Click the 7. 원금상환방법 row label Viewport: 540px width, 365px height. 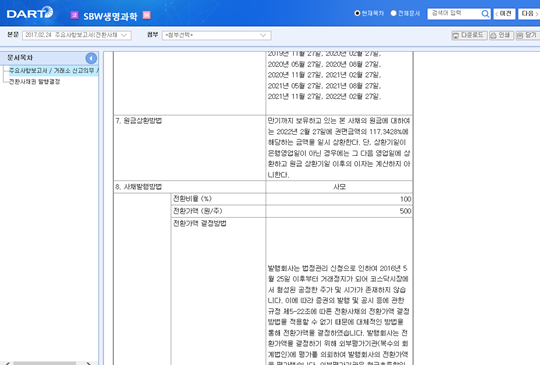pos(138,121)
